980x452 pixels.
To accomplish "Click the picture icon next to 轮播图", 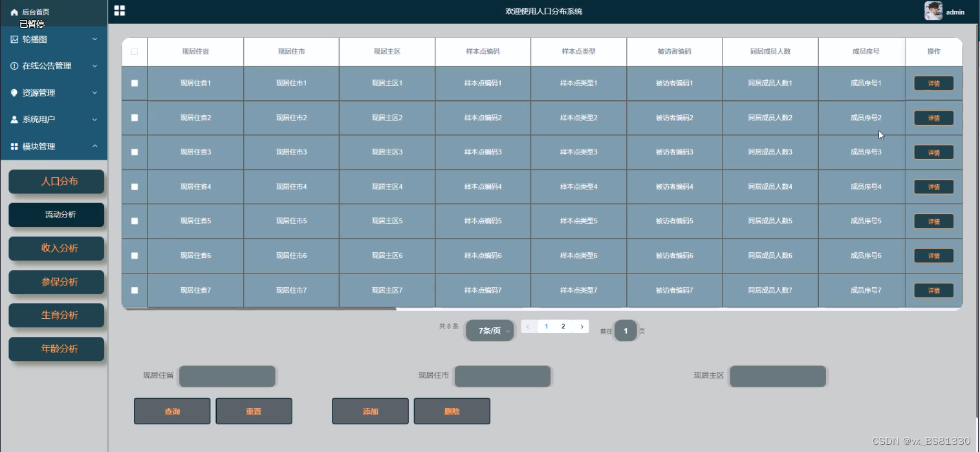I will click(x=14, y=39).
